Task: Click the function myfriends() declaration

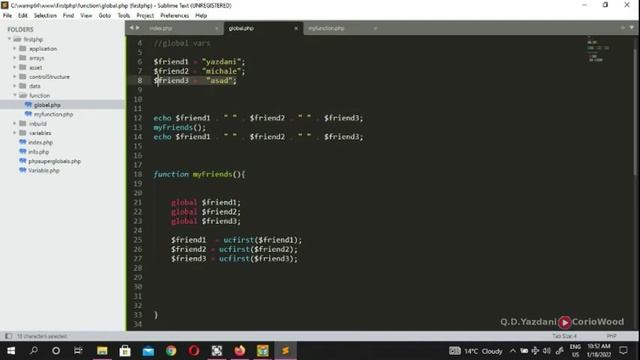Action: click(x=199, y=174)
